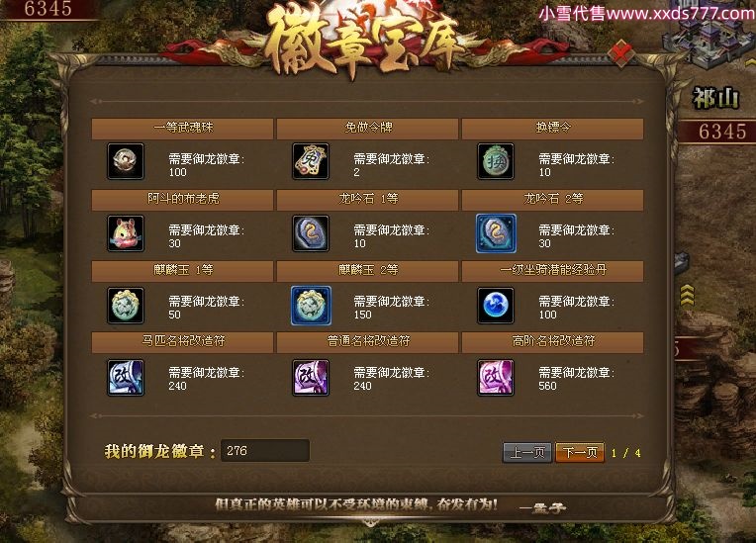756x543 pixels.
Task: Select the 换镖令 title bar
Action: [x=552, y=129]
